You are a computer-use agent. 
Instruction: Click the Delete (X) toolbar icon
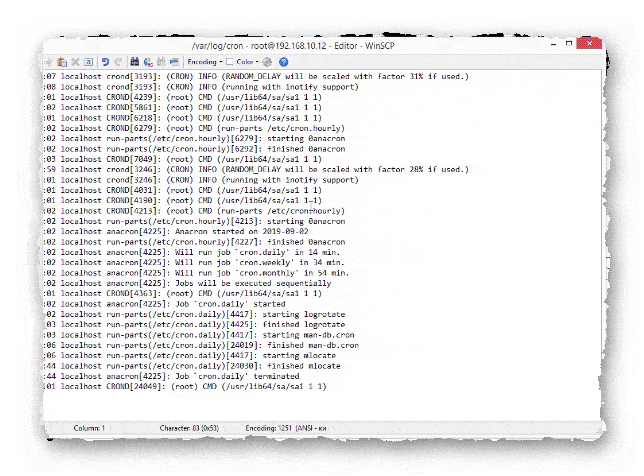pyautogui.click(x=76, y=61)
